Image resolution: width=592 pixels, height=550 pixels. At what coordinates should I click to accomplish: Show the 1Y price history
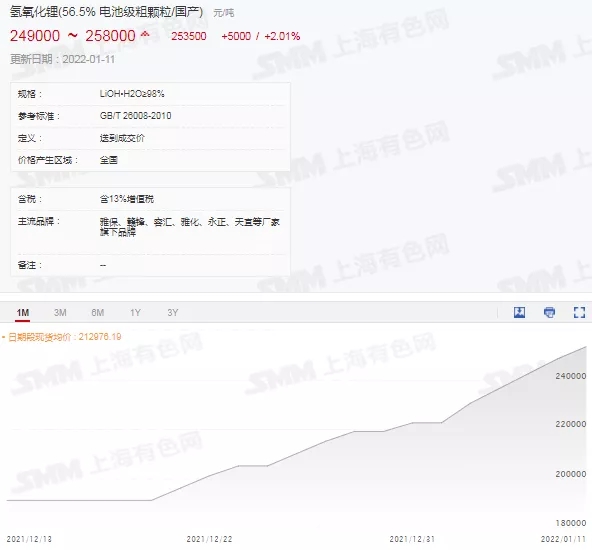coord(135,313)
